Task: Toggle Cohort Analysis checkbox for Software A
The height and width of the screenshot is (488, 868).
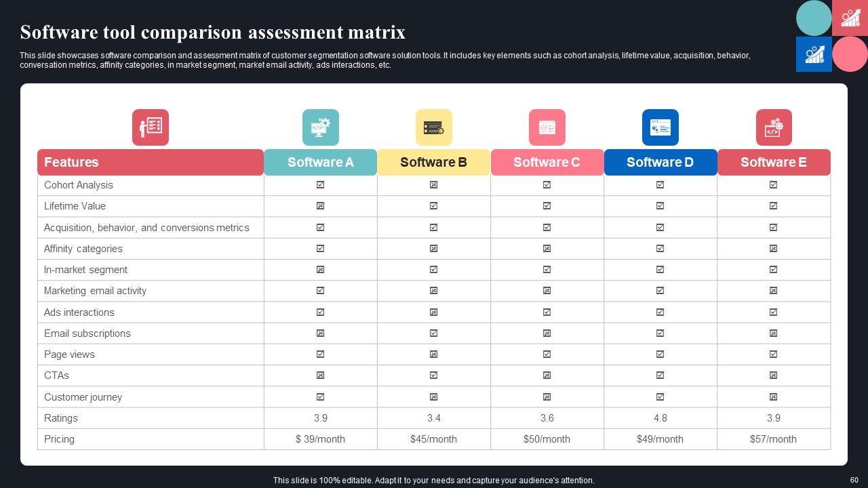Action: coord(320,185)
